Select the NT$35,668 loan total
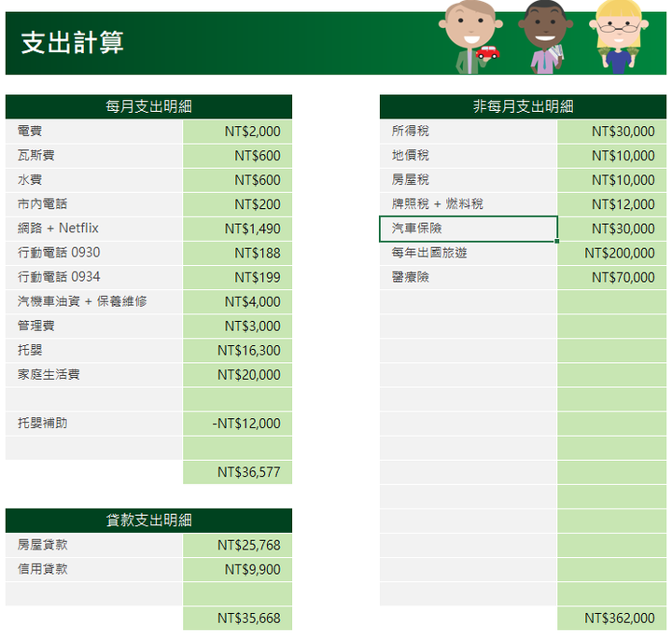 tap(237, 619)
